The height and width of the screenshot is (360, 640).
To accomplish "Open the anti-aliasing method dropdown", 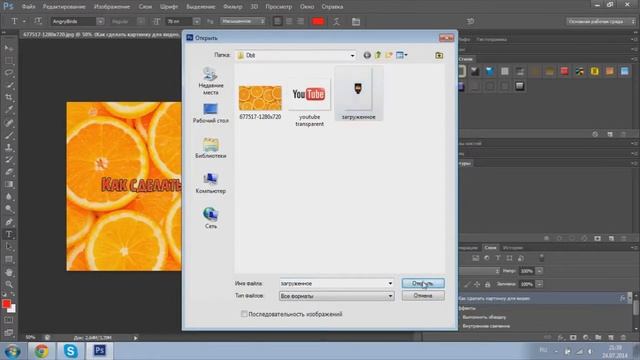I will (243, 21).
